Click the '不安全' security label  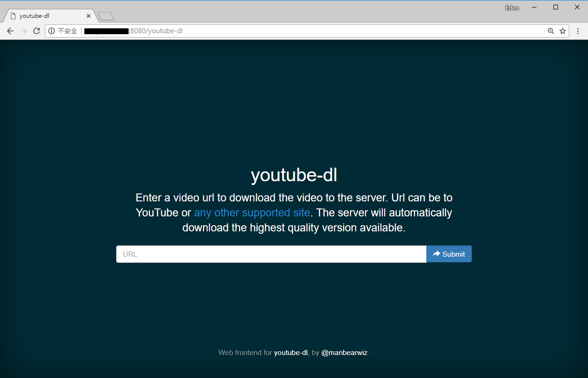coord(67,31)
